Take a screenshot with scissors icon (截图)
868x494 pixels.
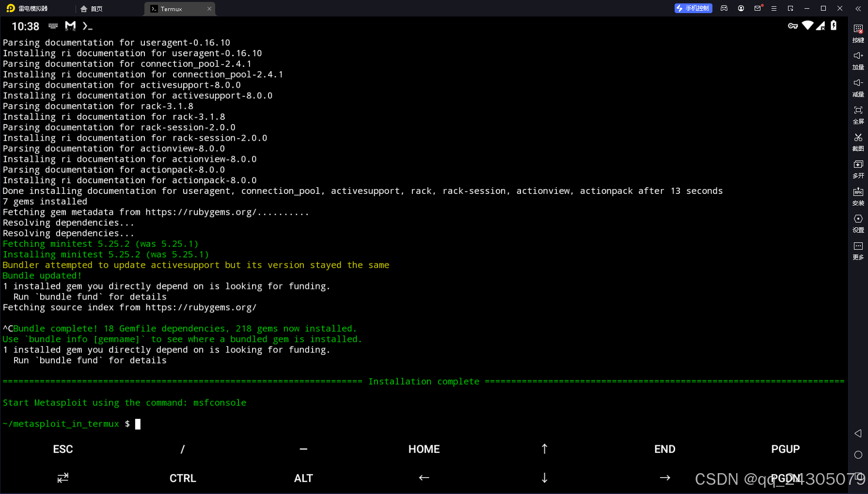tap(858, 142)
